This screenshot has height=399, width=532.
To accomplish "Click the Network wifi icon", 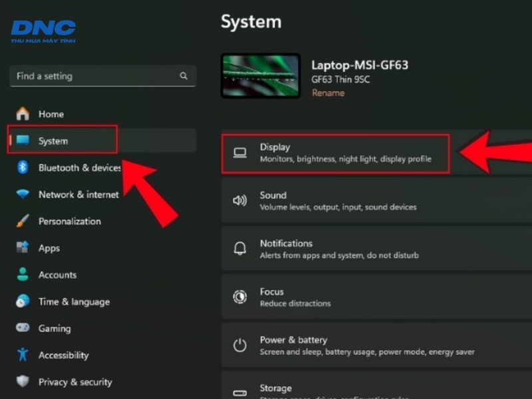I will pyautogui.click(x=23, y=194).
